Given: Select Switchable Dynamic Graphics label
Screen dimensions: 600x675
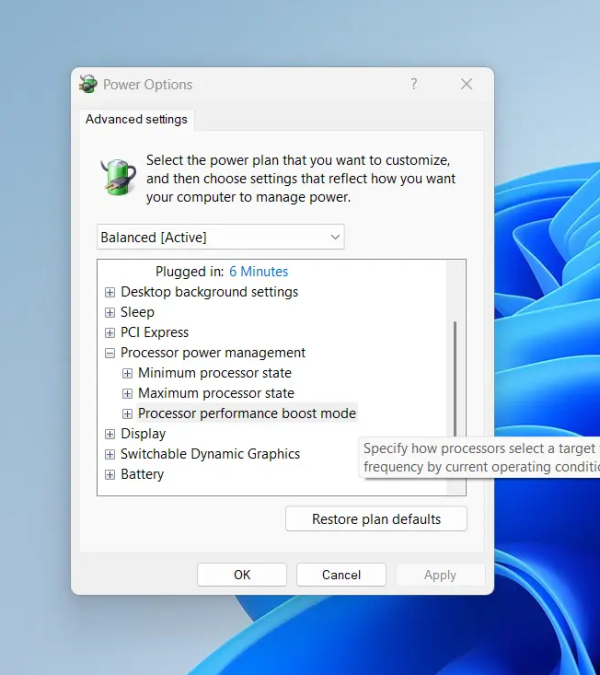Looking at the screenshot, I should [x=210, y=454].
